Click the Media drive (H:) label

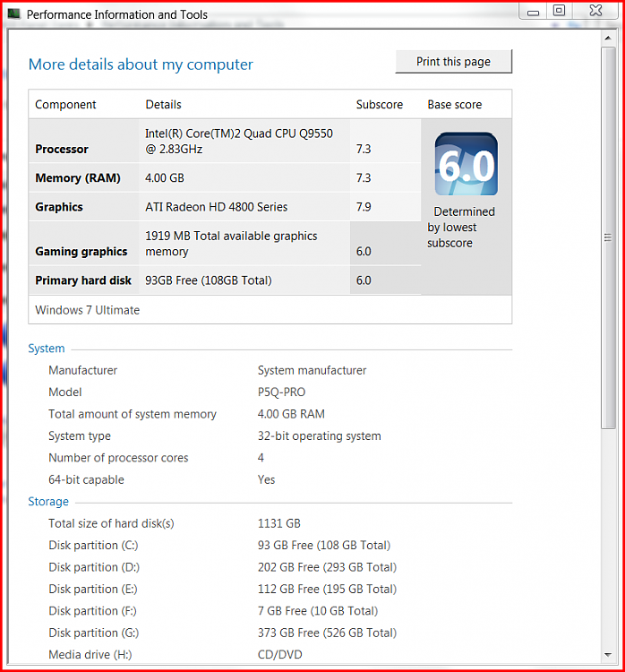90,654
